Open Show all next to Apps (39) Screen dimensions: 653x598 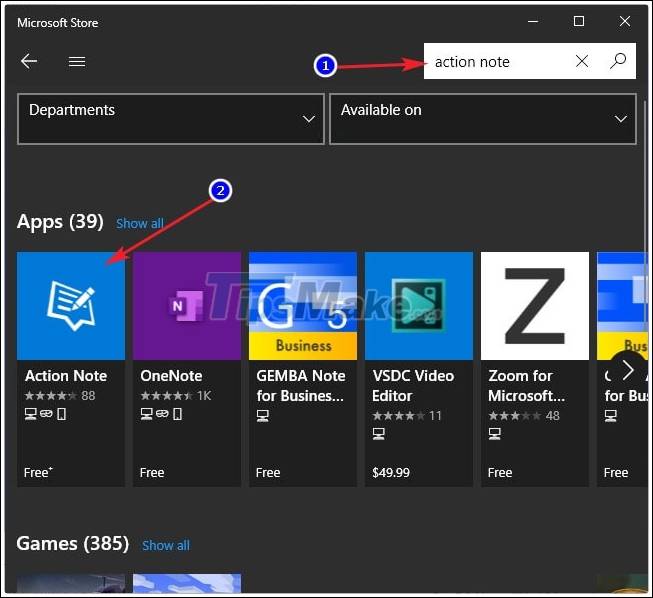(x=140, y=224)
